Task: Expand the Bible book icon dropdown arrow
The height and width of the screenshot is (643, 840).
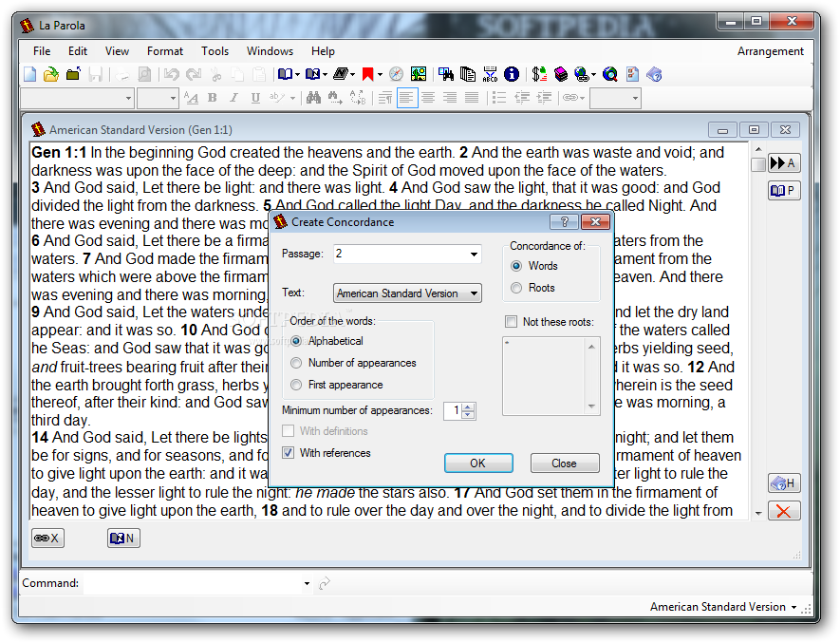Action: tap(298, 74)
